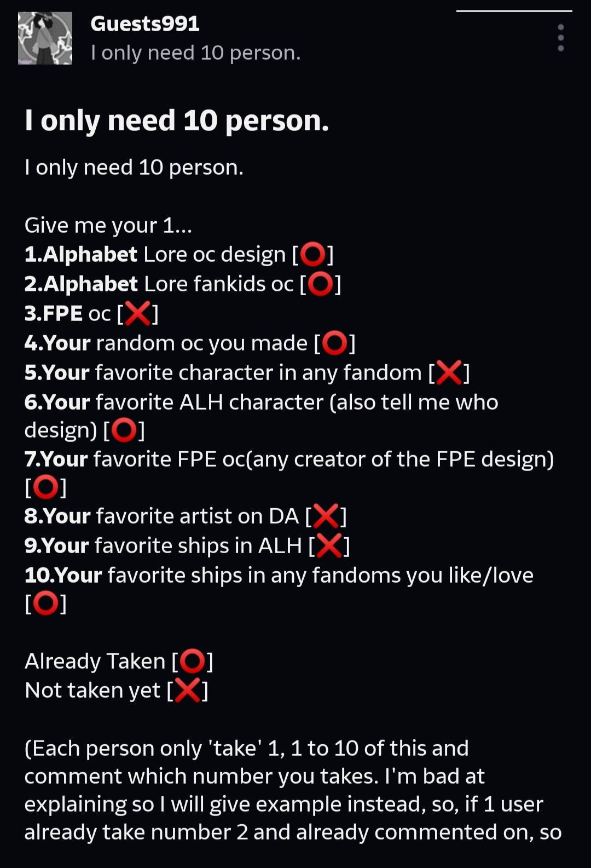Click the paragraph starting 'Each person only take'
The image size is (591, 868).
click(x=293, y=790)
